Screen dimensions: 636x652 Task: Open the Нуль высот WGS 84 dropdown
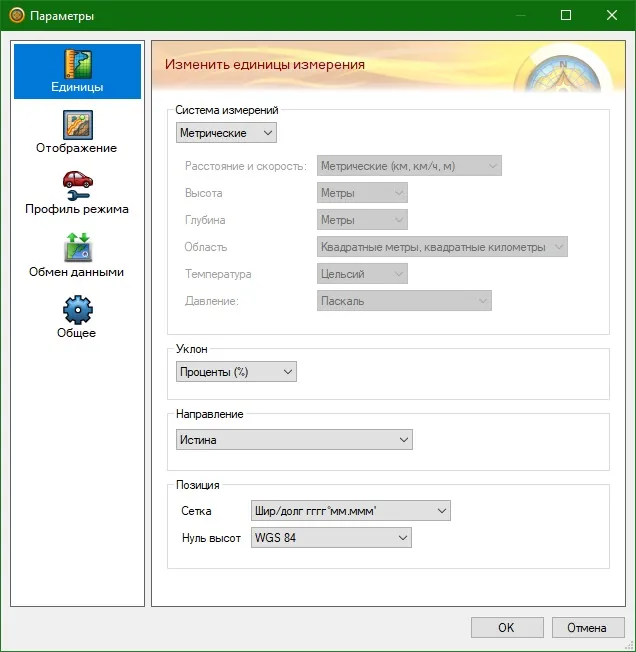click(331, 538)
